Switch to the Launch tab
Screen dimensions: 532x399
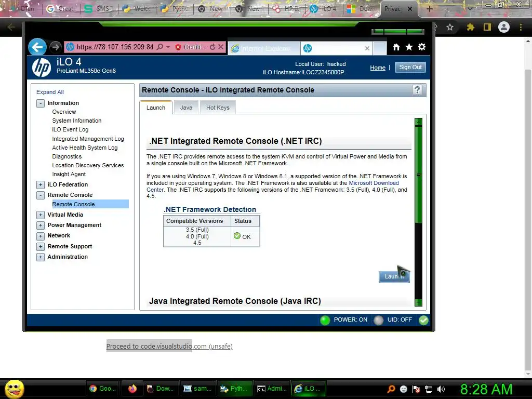click(x=156, y=108)
